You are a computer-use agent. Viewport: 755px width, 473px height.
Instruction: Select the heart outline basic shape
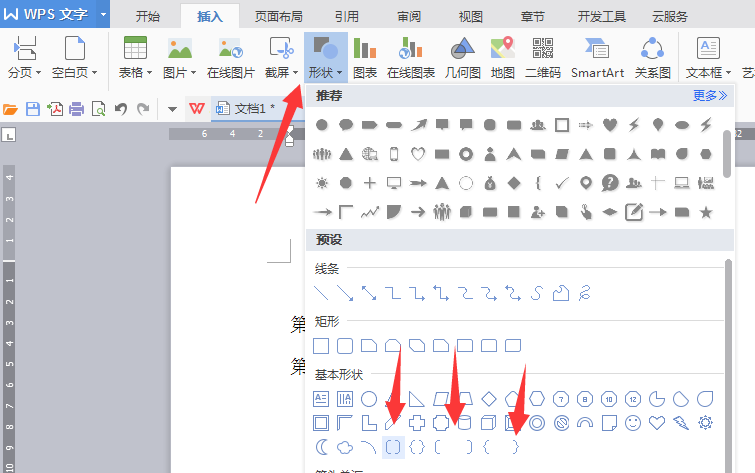(x=657, y=423)
